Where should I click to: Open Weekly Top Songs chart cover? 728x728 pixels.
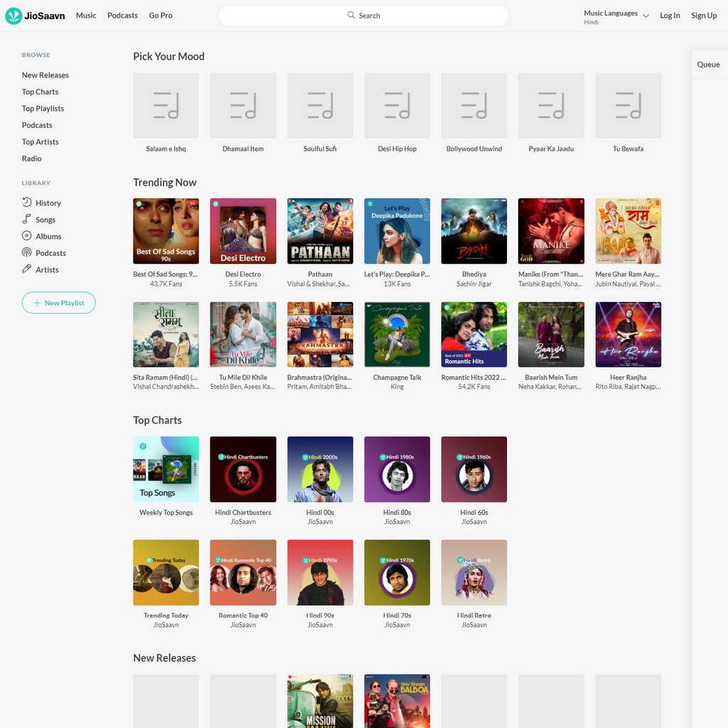click(x=166, y=469)
